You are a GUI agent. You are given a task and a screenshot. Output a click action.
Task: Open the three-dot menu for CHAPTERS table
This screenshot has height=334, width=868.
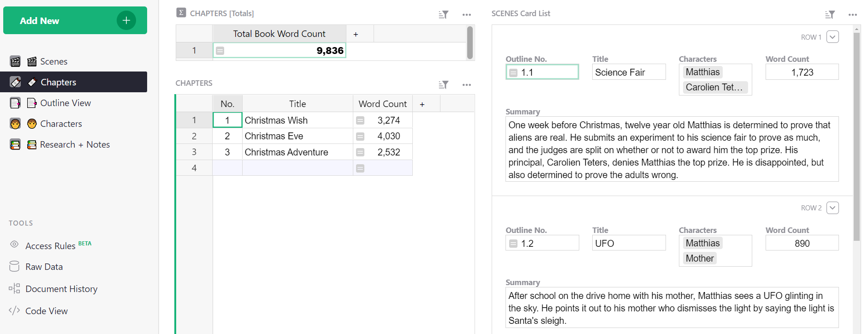click(x=466, y=85)
